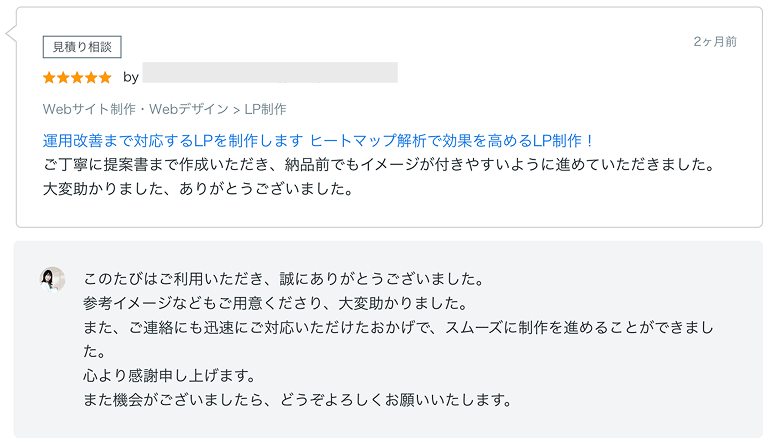
Task: Open the Webサイト制作・Webデザイン category
Action: [135, 109]
